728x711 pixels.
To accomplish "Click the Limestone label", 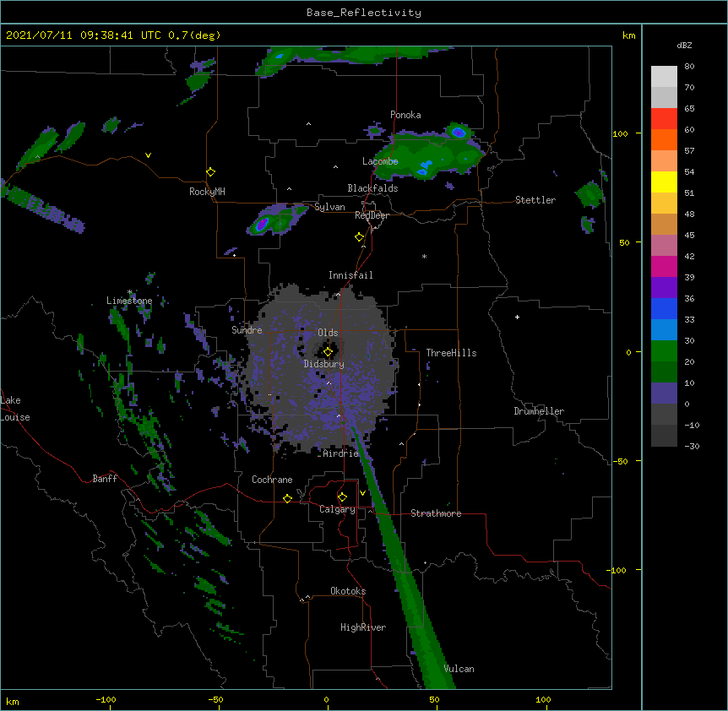I will [x=129, y=301].
